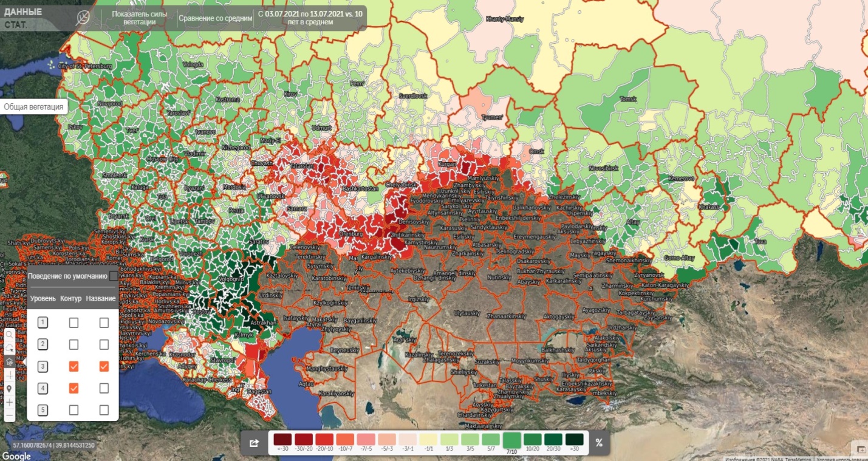Select the '<-30' dark red legend swatch
868x461 pixels.
tap(282, 440)
